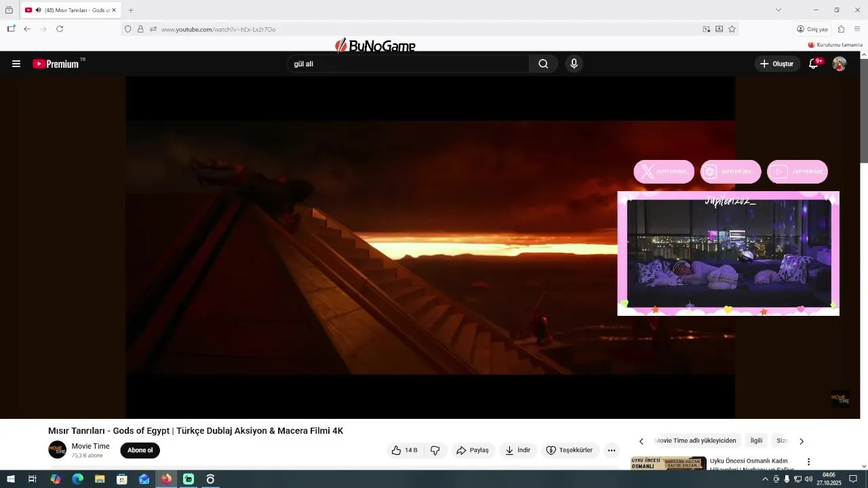Switch to Mısır Tanrıları browser tab
The height and width of the screenshot is (488, 868).
point(71,10)
